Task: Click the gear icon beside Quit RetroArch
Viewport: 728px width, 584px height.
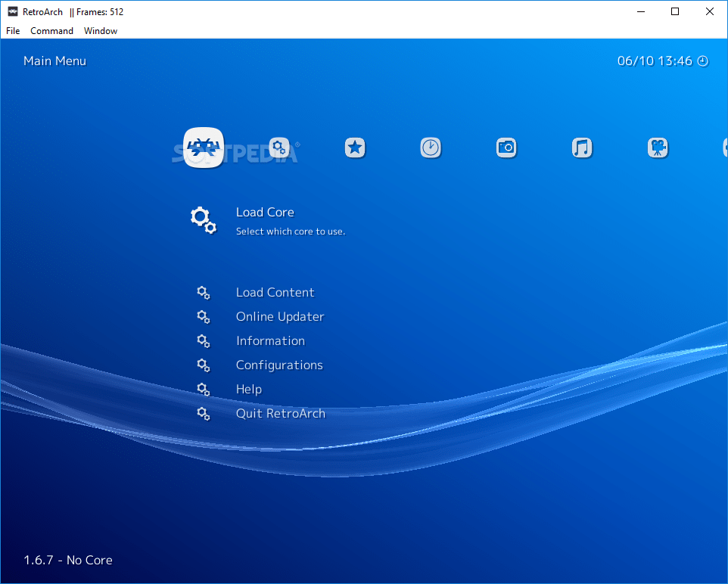Action: (204, 413)
